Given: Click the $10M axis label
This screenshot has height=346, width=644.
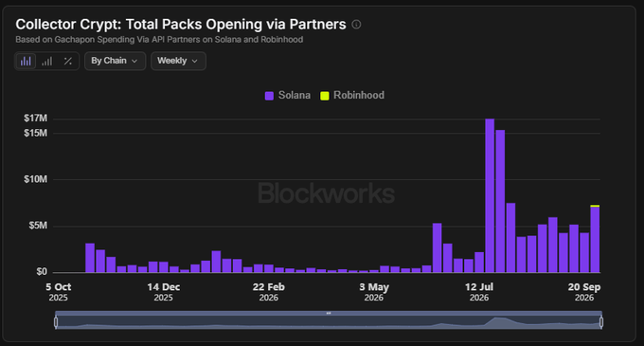Looking at the screenshot, I should (36, 179).
